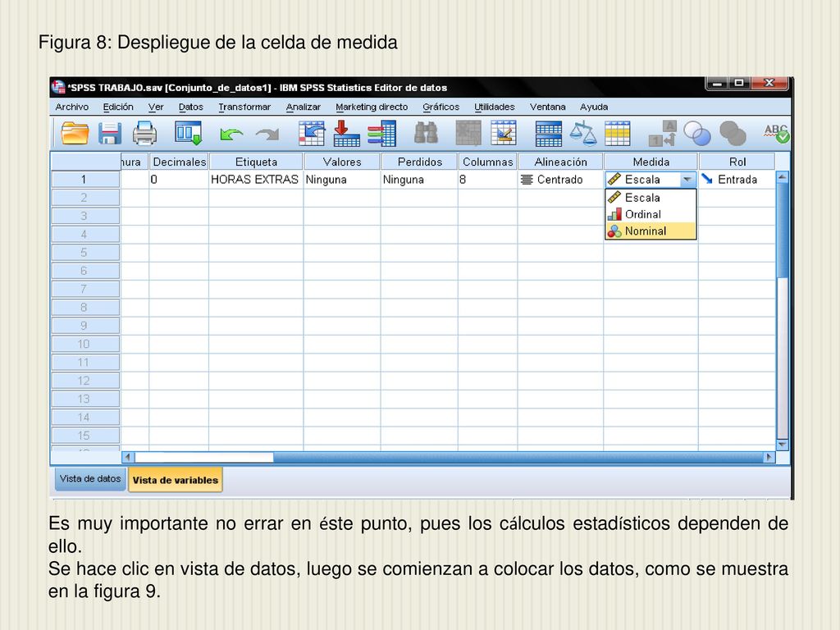Image resolution: width=840 pixels, height=630 pixels.
Task: Click the Alineación column header
Action: click(560, 162)
